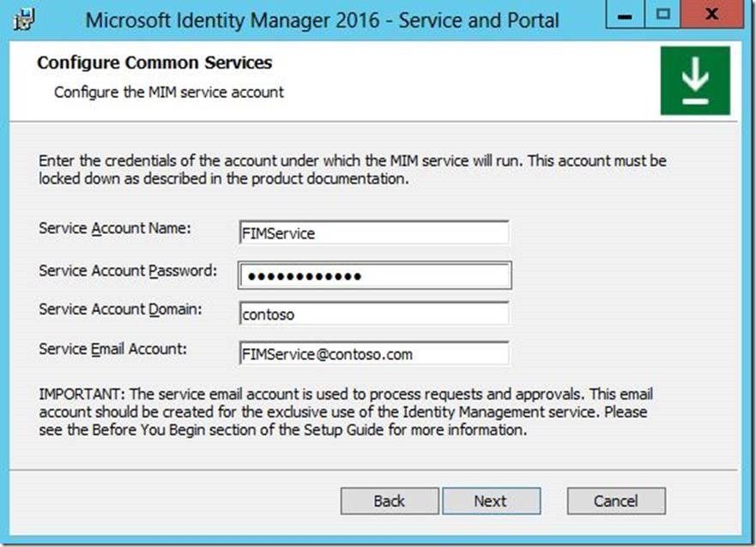Maximize the installer window

[x=662, y=15]
